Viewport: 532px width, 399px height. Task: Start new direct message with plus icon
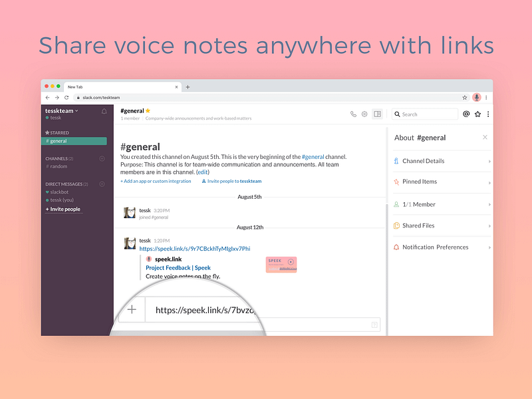[102, 184]
